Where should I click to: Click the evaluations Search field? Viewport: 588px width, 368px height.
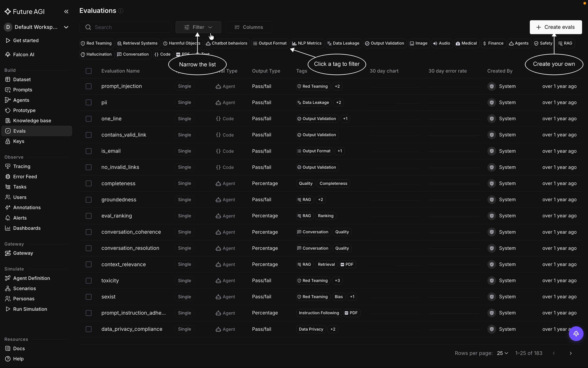pyautogui.click(x=125, y=27)
